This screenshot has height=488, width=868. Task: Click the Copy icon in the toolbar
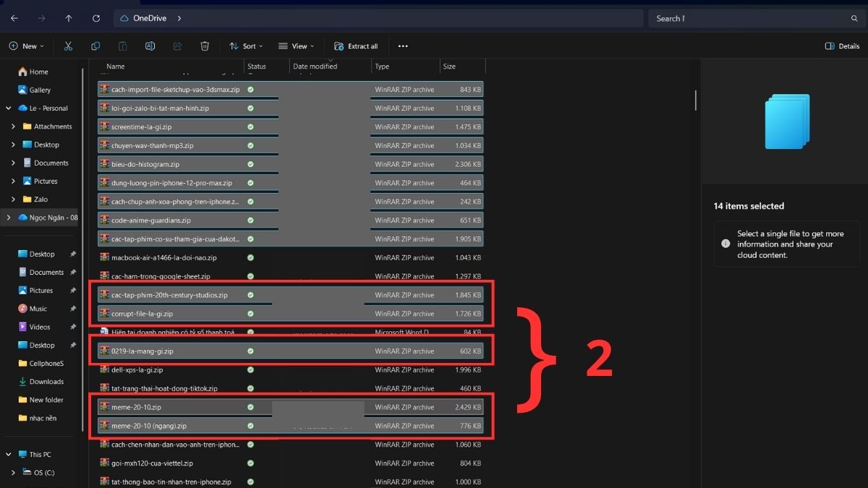pyautogui.click(x=95, y=46)
